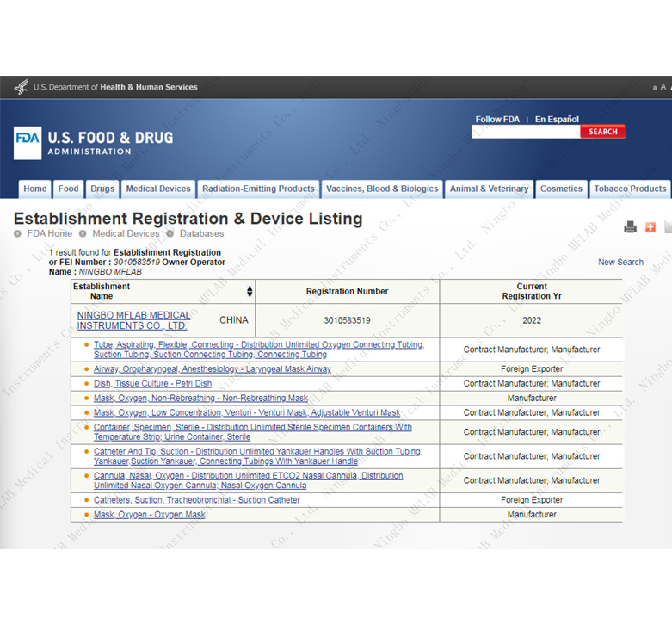Switch to En Español
Screen dimensions: 672x631
click(557, 120)
